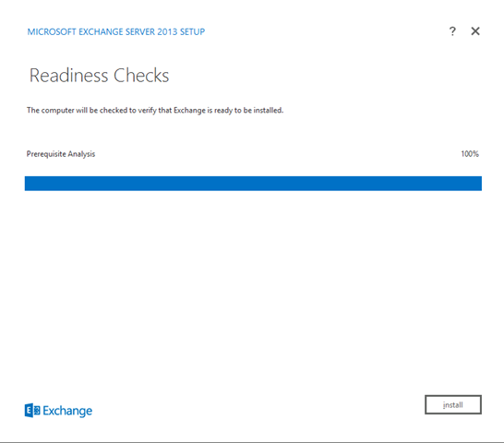The image size is (504, 443).
Task: Click the 100% progress value
Action: (x=470, y=154)
